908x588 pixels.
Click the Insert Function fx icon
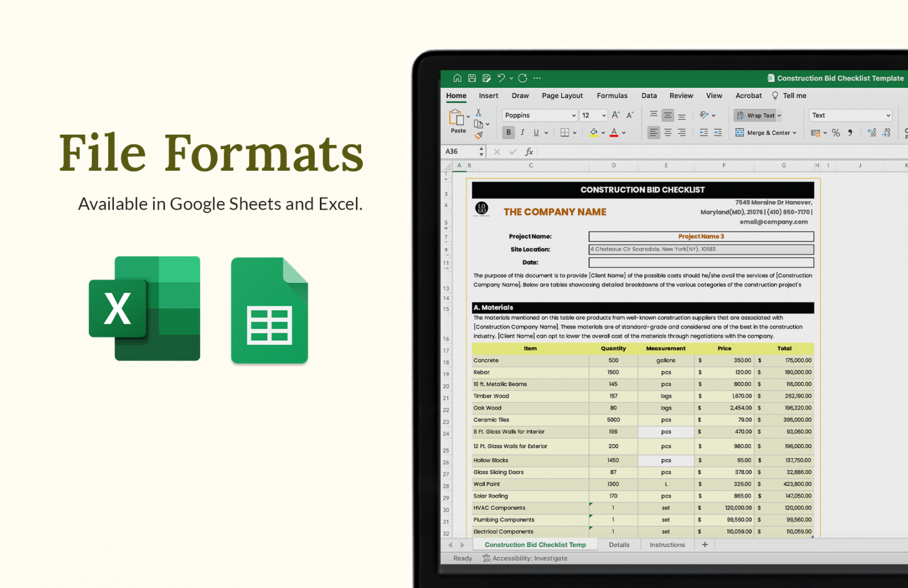coord(529,152)
